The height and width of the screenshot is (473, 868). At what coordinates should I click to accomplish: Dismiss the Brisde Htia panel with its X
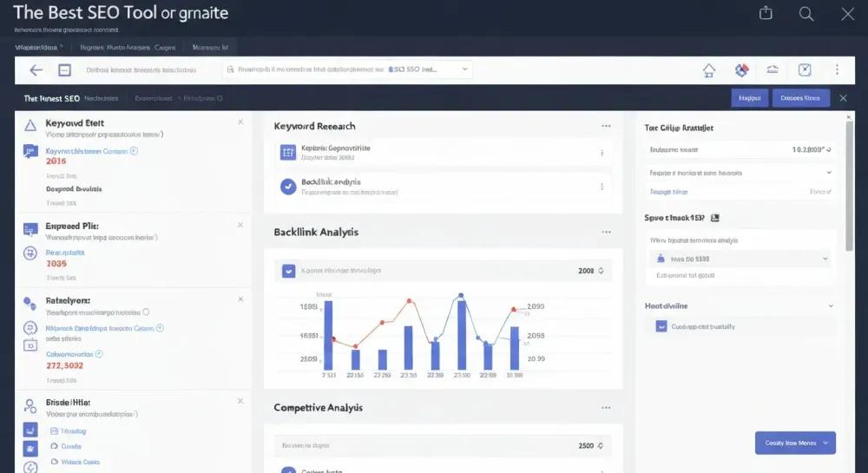pyautogui.click(x=240, y=401)
